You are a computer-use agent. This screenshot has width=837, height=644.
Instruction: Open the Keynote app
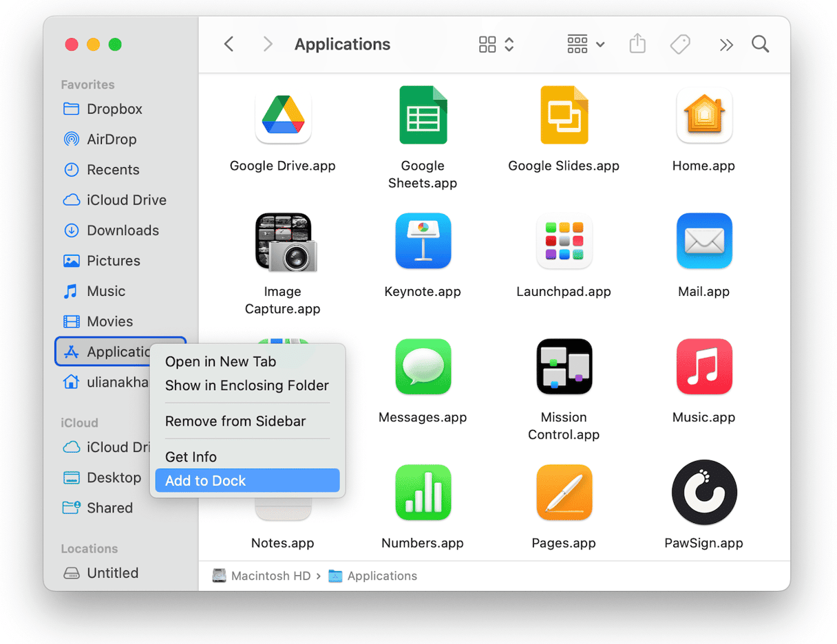[423, 241]
